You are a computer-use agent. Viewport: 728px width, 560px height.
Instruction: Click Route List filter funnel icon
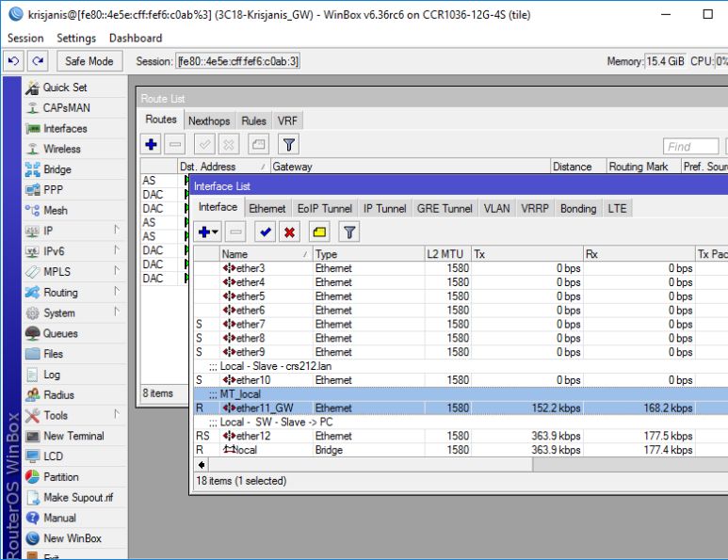(288, 144)
